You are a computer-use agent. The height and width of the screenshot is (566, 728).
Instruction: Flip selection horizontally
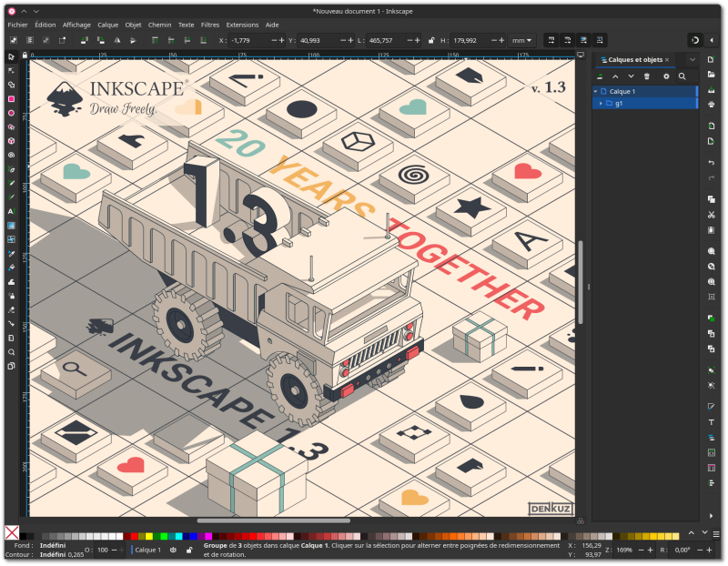[117, 40]
